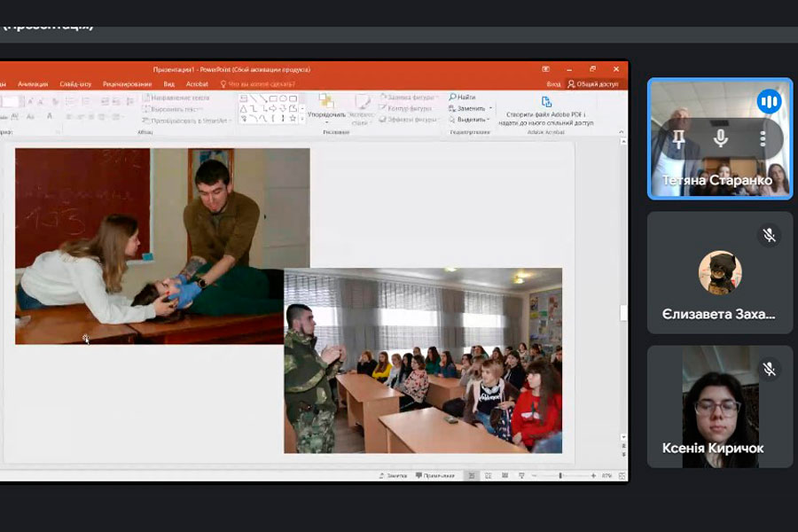Click the muted mic icon on Єлизавета's tile
The width and height of the screenshot is (798, 532).
pyautogui.click(x=769, y=235)
